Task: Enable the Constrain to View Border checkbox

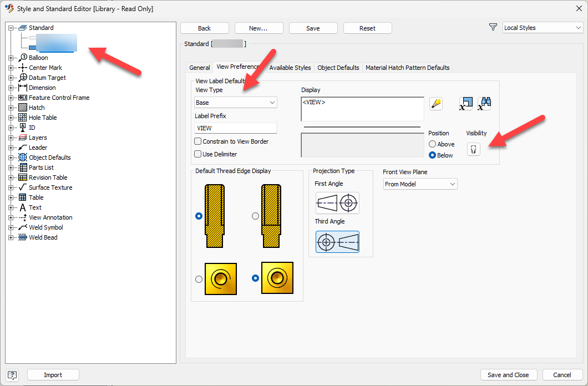Action: [x=197, y=141]
